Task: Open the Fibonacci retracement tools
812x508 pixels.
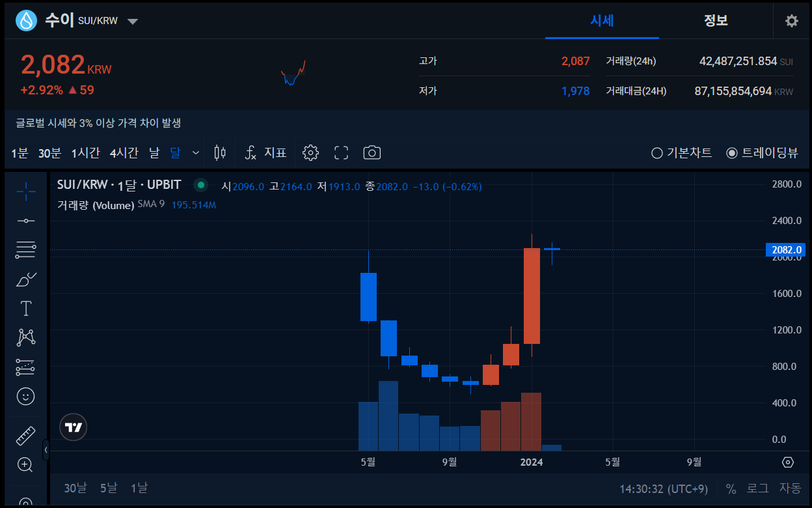Action: click(x=26, y=249)
